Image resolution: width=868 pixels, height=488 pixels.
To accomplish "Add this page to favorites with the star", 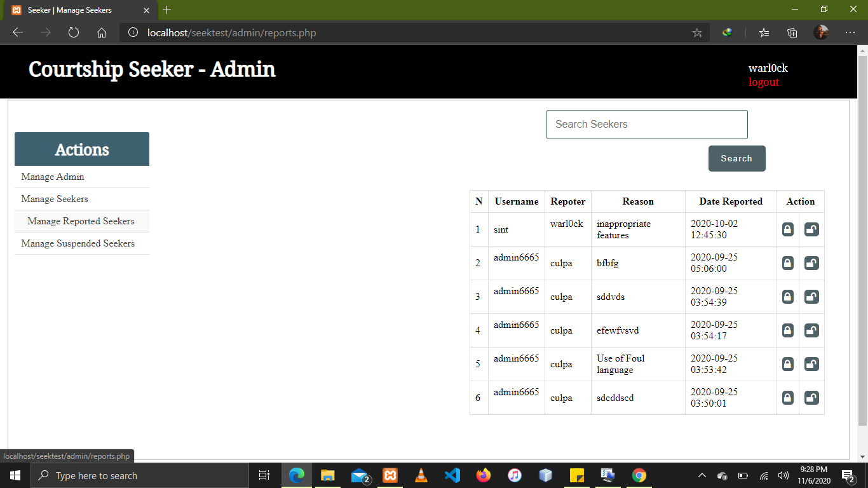I will (x=697, y=32).
